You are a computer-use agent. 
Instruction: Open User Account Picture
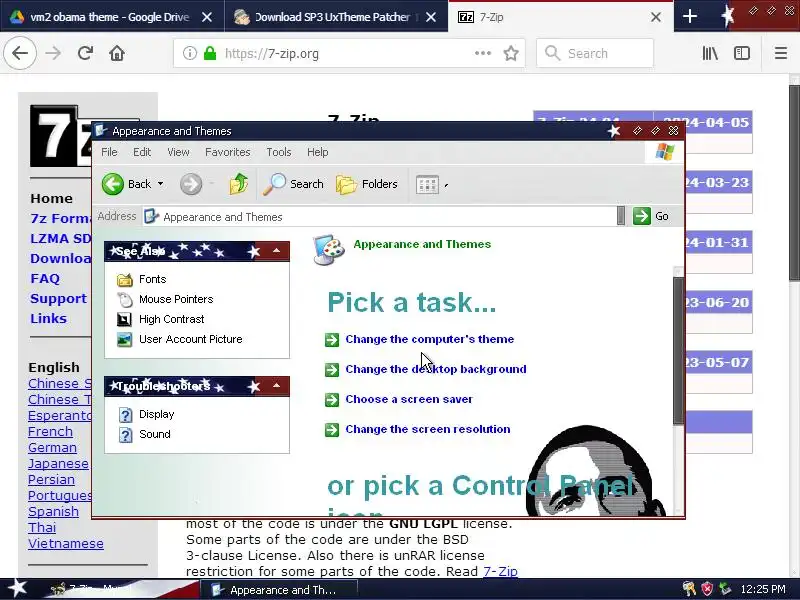(x=191, y=339)
